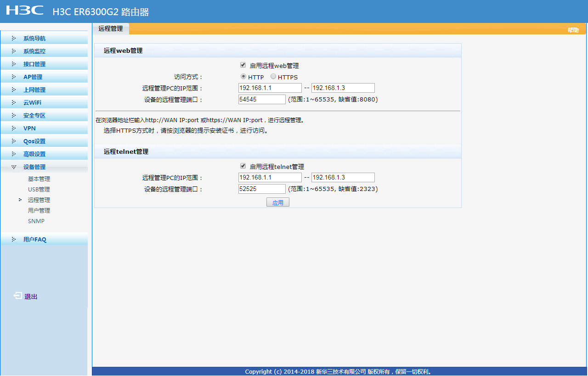Focus the web management end IP field
Image resolution: width=588 pixels, height=376 pixels.
click(343, 88)
